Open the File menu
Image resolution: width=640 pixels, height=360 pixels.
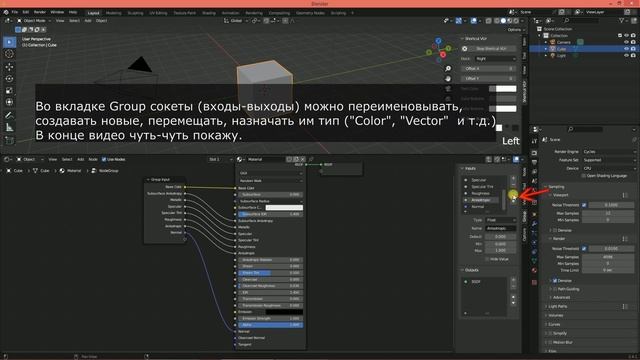tap(15, 12)
